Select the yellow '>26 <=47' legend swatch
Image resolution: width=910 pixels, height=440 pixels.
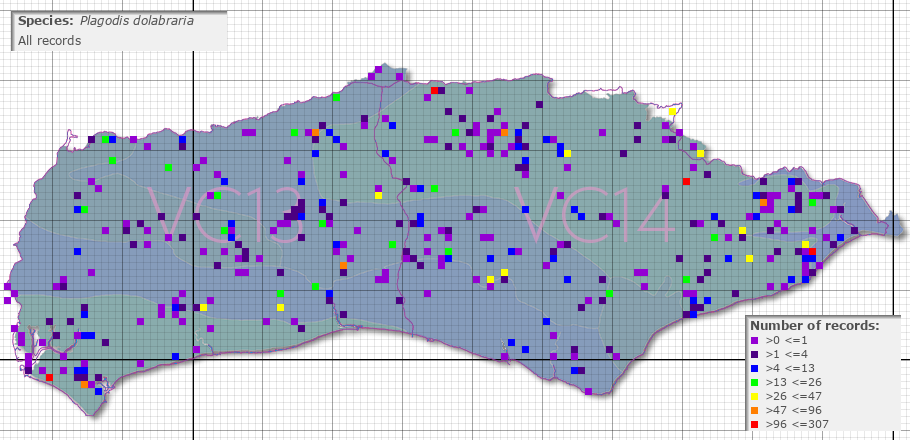754,396
